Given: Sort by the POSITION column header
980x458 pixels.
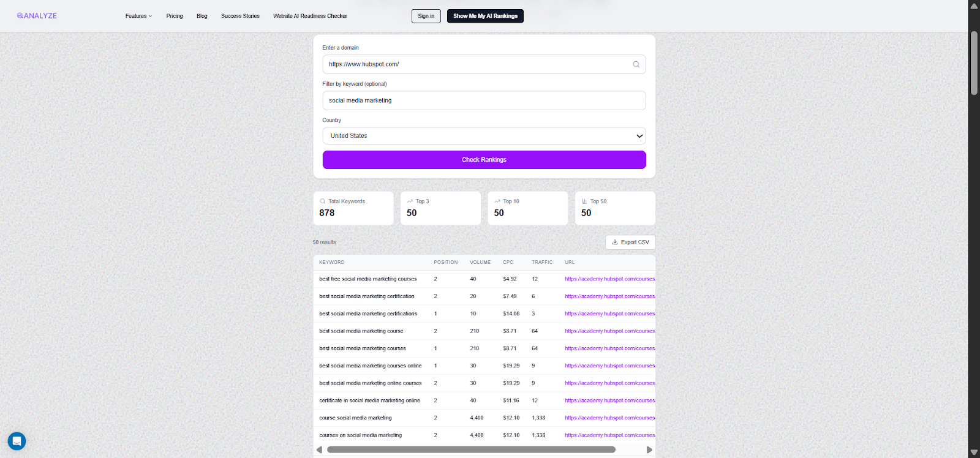Looking at the screenshot, I should [446, 262].
